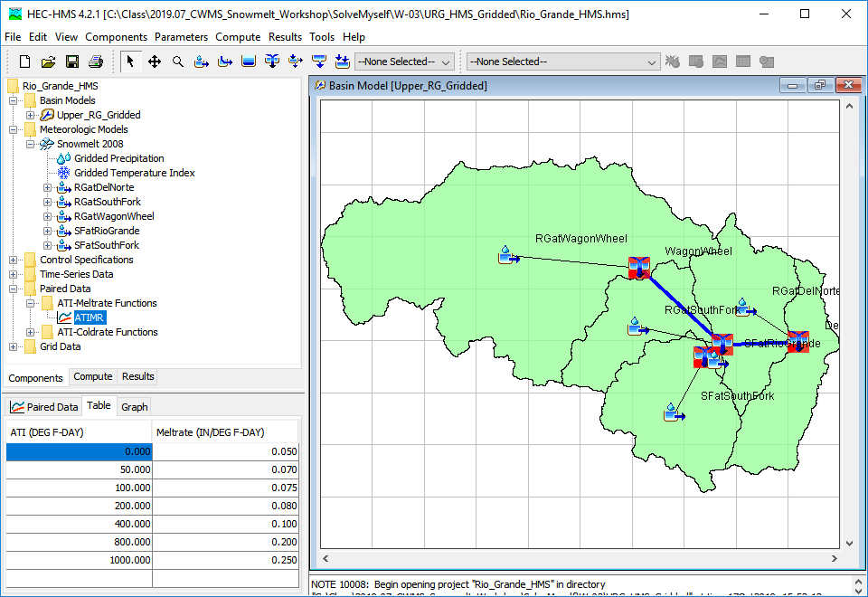Select the SFatSouthFork subbasin icon on the map
The image size is (868, 597).
(x=674, y=412)
